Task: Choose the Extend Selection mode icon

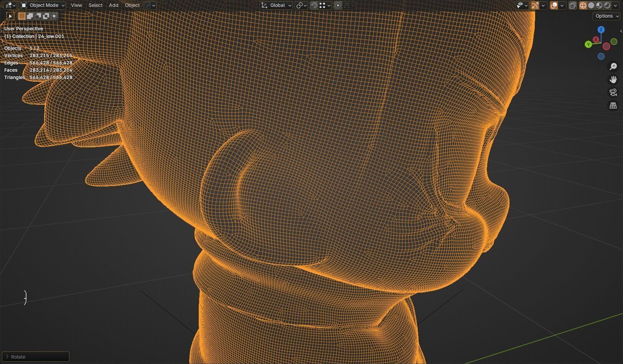Action: [30, 16]
